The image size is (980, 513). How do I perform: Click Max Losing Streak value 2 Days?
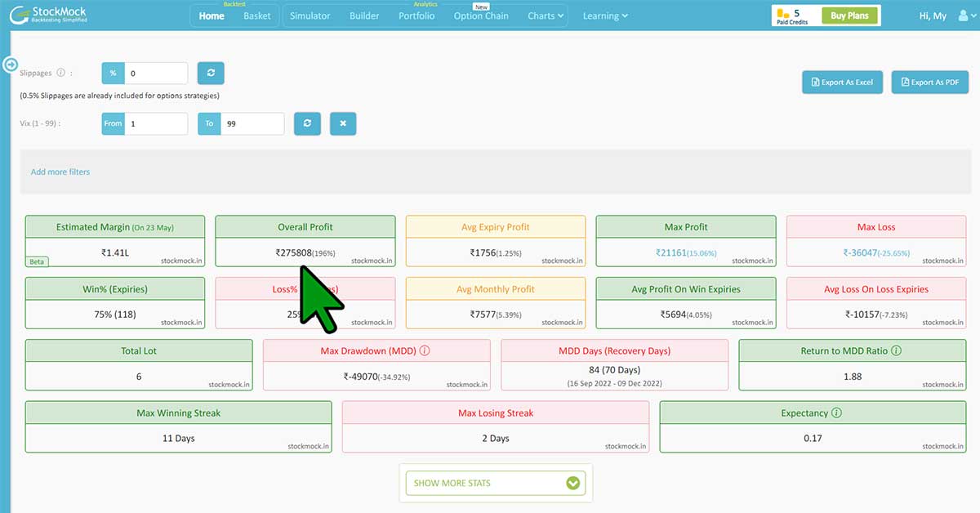[496, 439]
